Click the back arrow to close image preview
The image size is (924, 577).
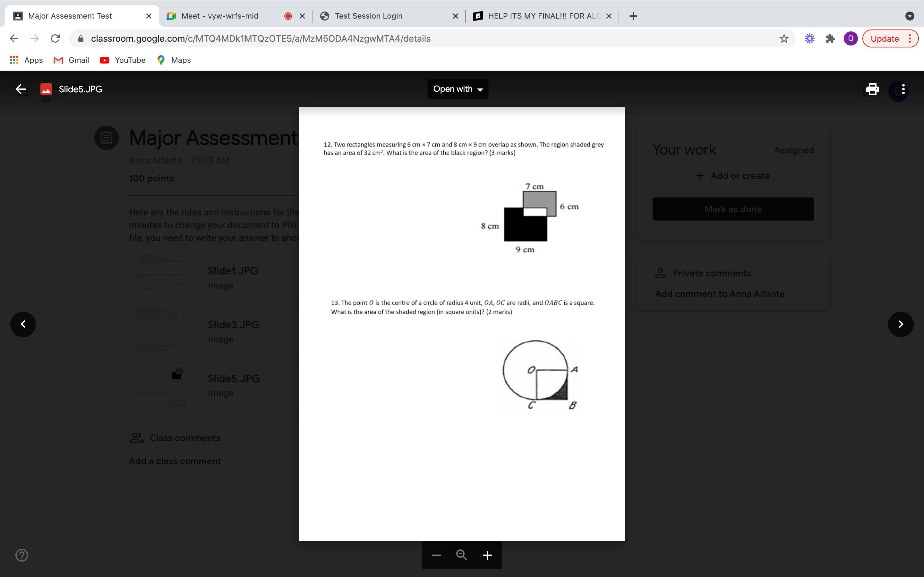click(21, 89)
